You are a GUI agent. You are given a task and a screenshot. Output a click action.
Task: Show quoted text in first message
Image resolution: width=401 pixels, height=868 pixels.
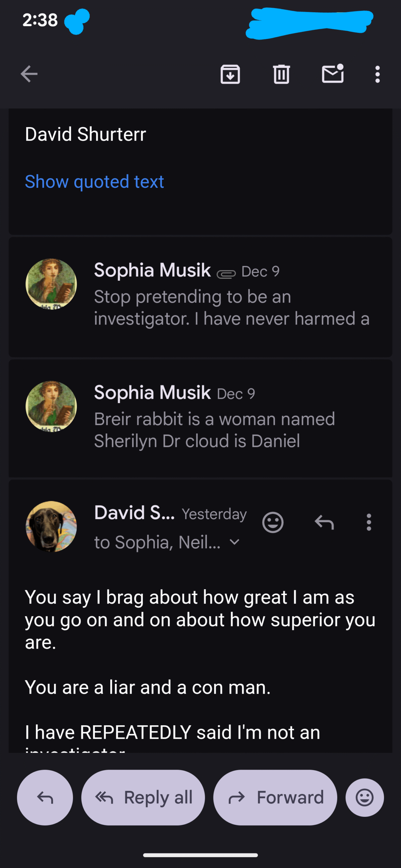pos(94,182)
